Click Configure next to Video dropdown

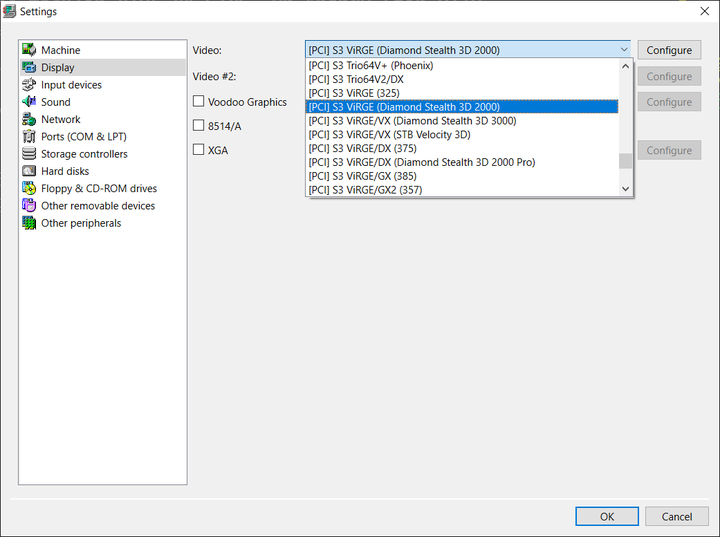[x=669, y=50]
